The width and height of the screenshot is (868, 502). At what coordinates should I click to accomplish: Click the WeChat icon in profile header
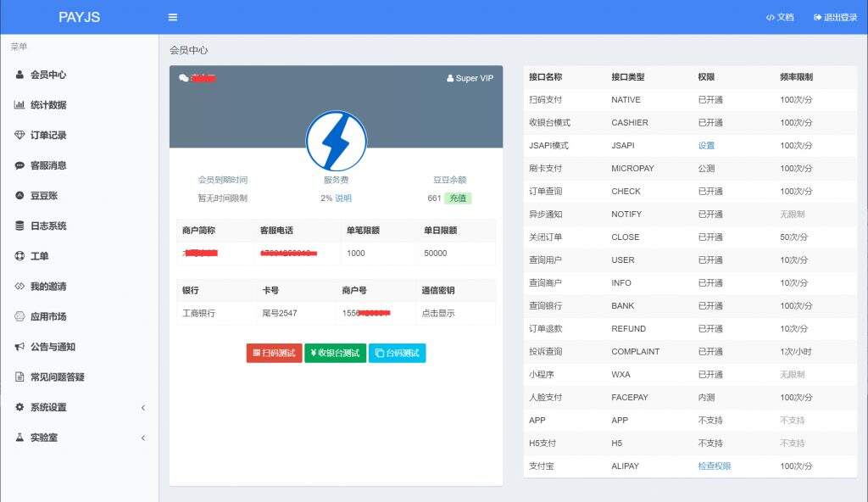point(184,78)
